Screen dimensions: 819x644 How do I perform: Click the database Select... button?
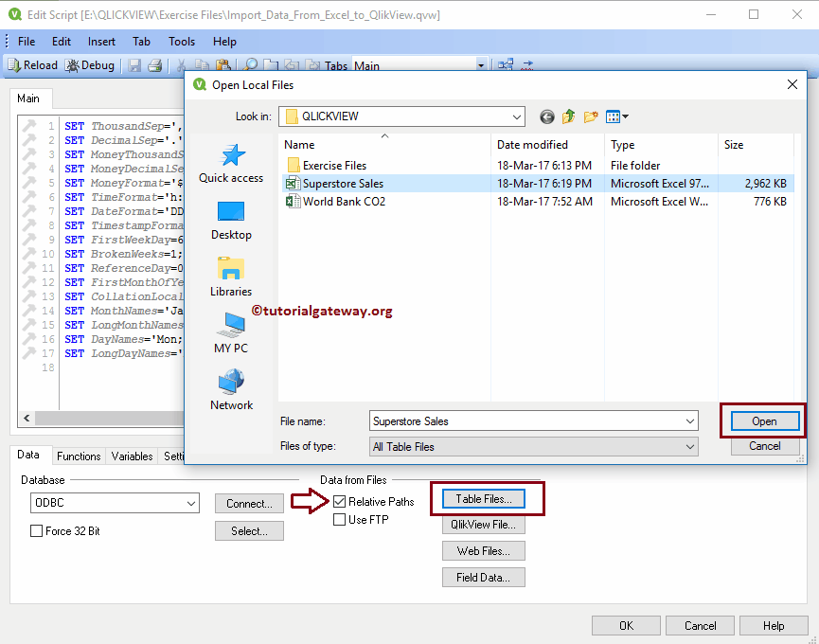click(x=249, y=531)
